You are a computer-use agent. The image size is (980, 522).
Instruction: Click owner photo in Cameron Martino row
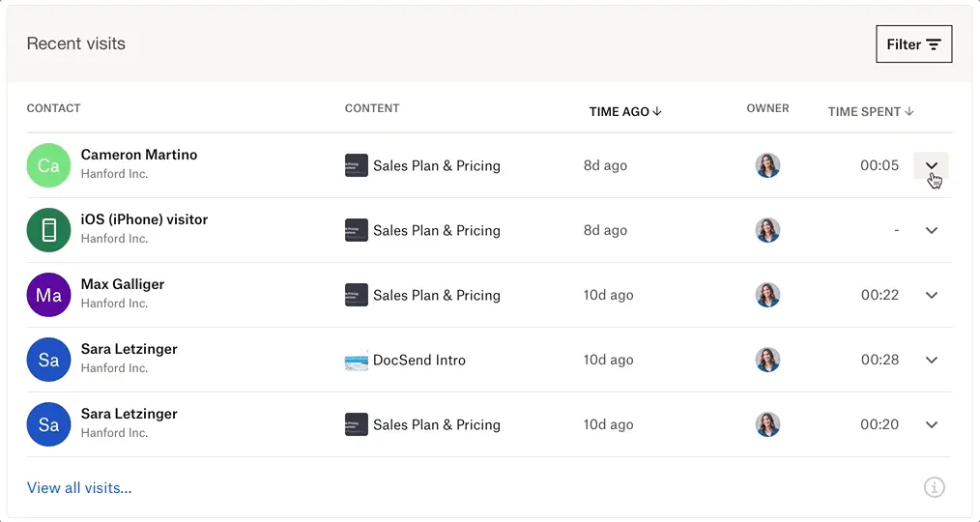tap(767, 165)
